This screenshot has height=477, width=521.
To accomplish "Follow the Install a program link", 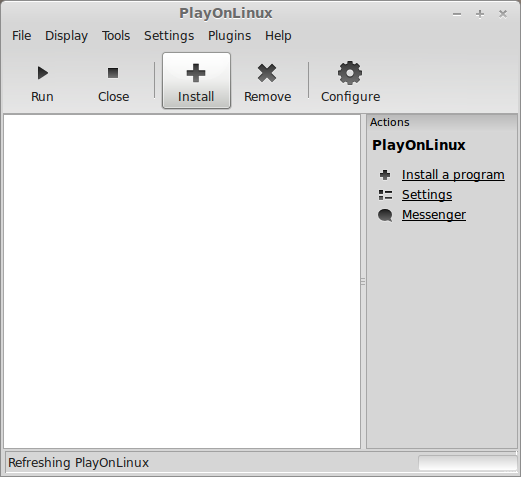I will click(x=453, y=175).
